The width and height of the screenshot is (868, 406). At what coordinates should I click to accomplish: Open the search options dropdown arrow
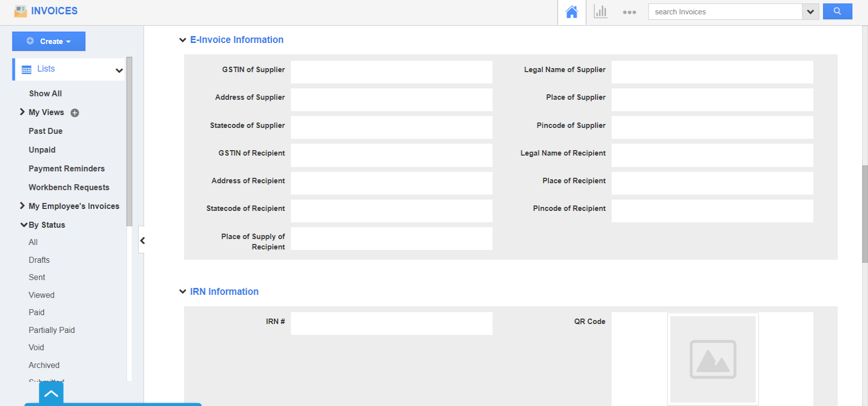pyautogui.click(x=810, y=12)
